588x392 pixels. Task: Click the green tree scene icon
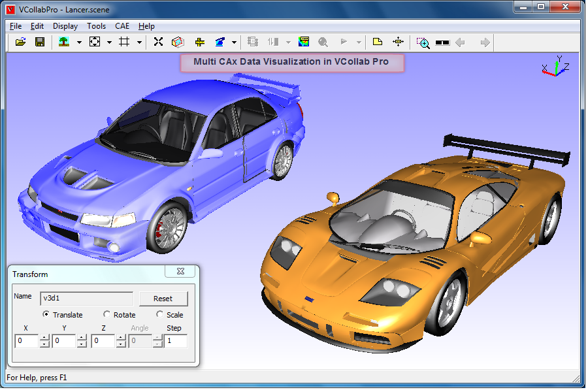coord(64,42)
